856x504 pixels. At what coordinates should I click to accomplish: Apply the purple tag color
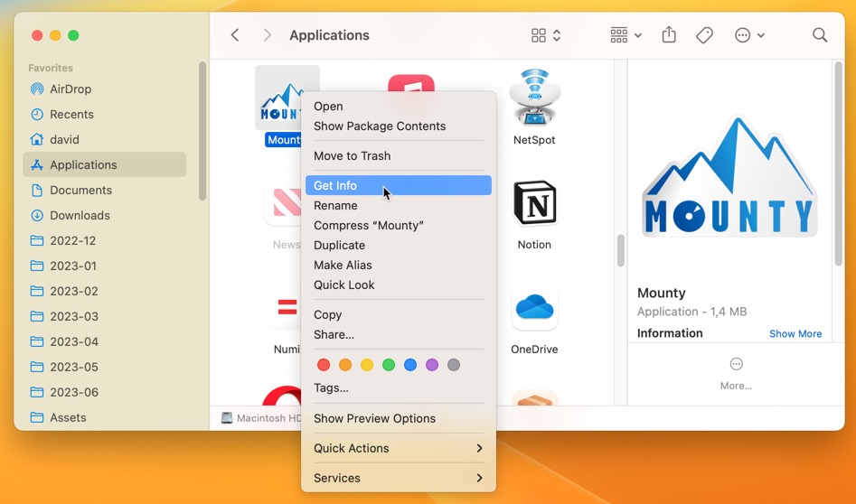(432, 365)
